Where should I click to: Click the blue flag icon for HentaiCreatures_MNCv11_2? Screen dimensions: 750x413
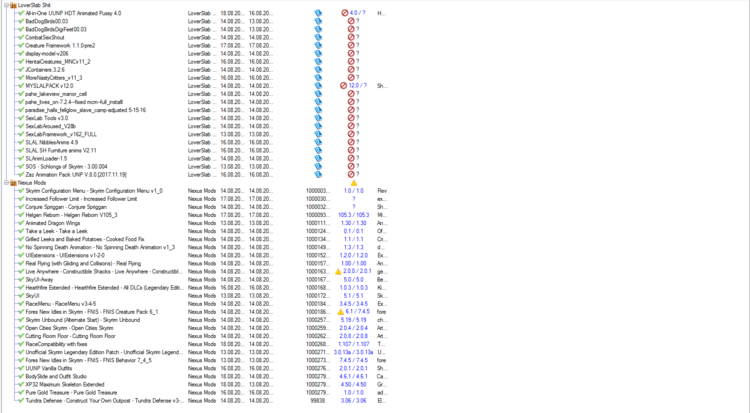tap(318, 62)
